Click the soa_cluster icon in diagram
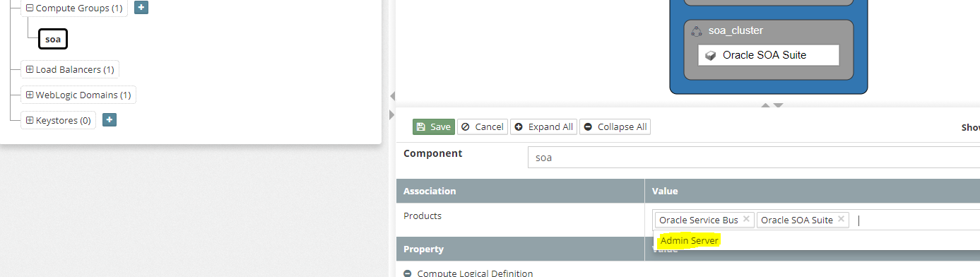Image resolution: width=980 pixels, height=277 pixels. click(697, 31)
